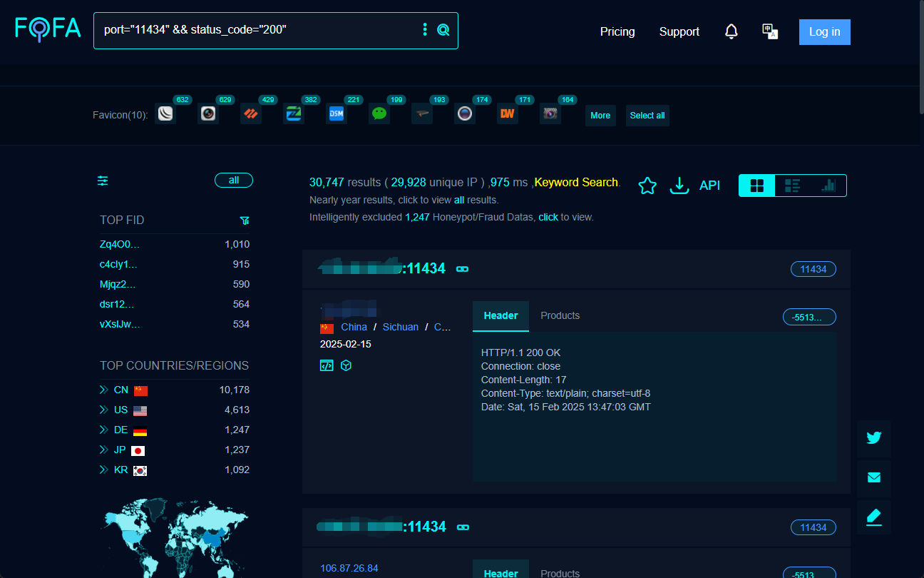Screen dimensions: 924x578
Task: Expand the CN country entry
Action: click(x=103, y=390)
